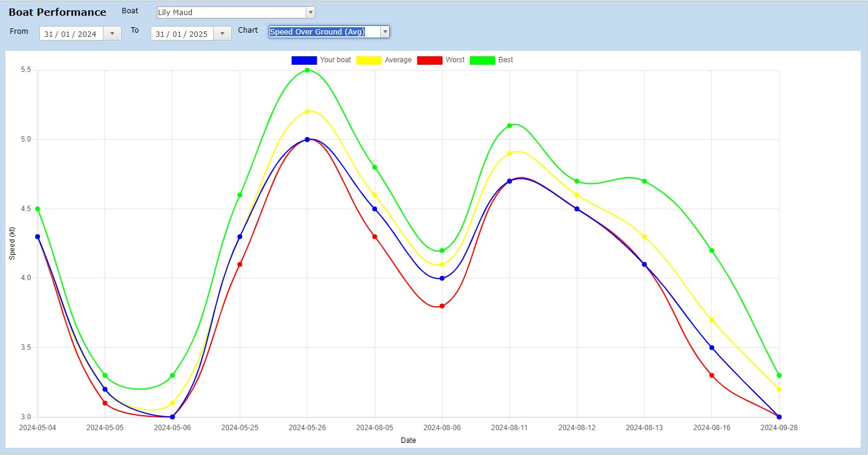Open the From date picker arrow
This screenshot has width=868, height=455.
pos(112,34)
